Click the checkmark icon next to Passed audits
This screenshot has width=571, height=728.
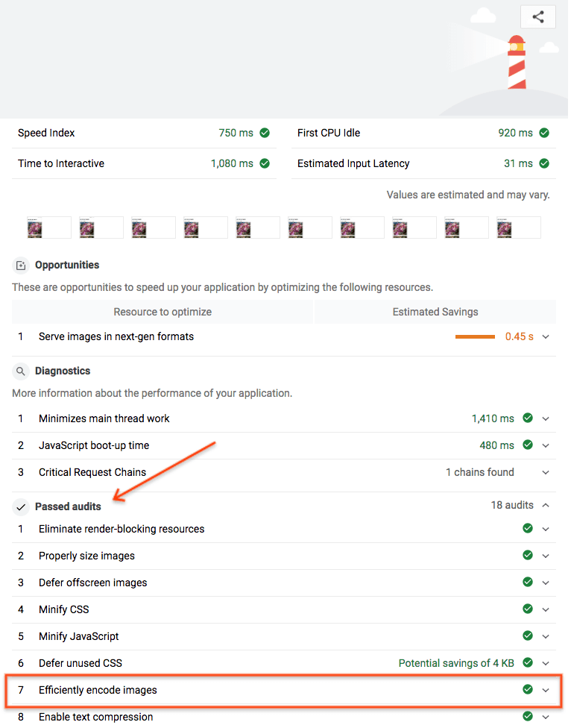tap(21, 506)
